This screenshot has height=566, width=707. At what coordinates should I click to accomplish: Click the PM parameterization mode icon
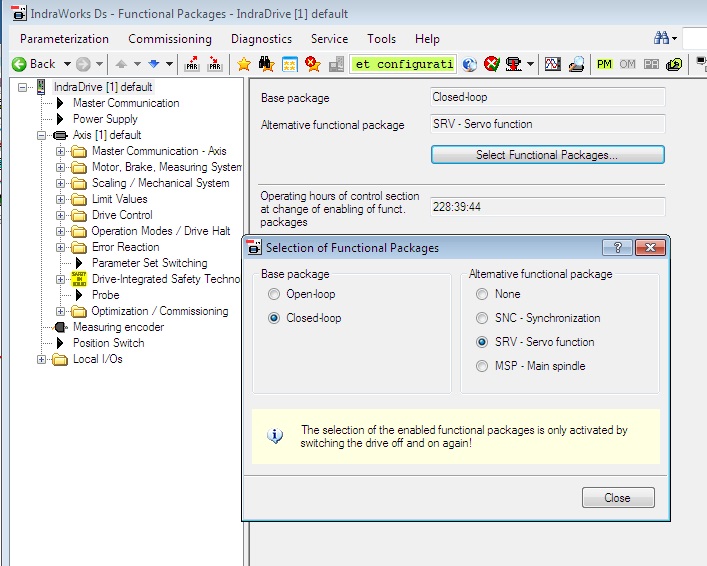coord(605,64)
